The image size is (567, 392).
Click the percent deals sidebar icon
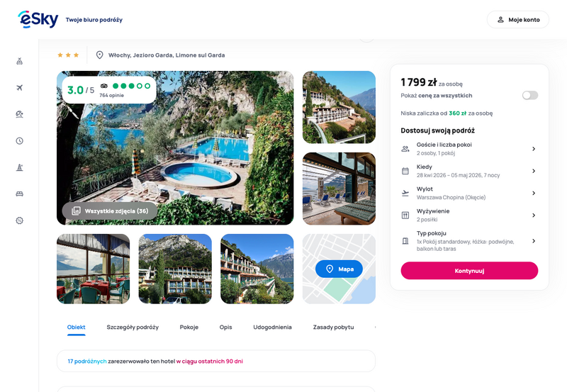[x=20, y=220]
